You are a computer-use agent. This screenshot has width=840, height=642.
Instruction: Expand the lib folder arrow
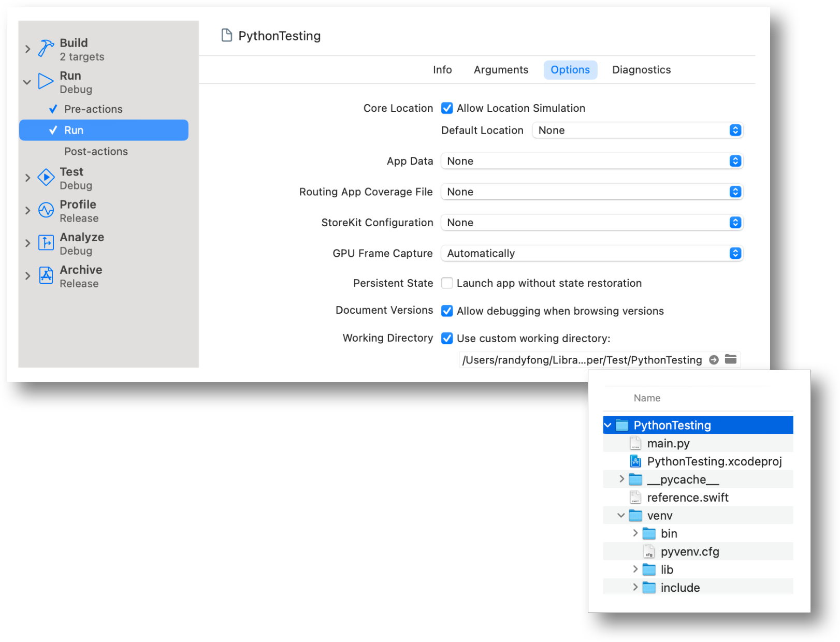(x=635, y=569)
